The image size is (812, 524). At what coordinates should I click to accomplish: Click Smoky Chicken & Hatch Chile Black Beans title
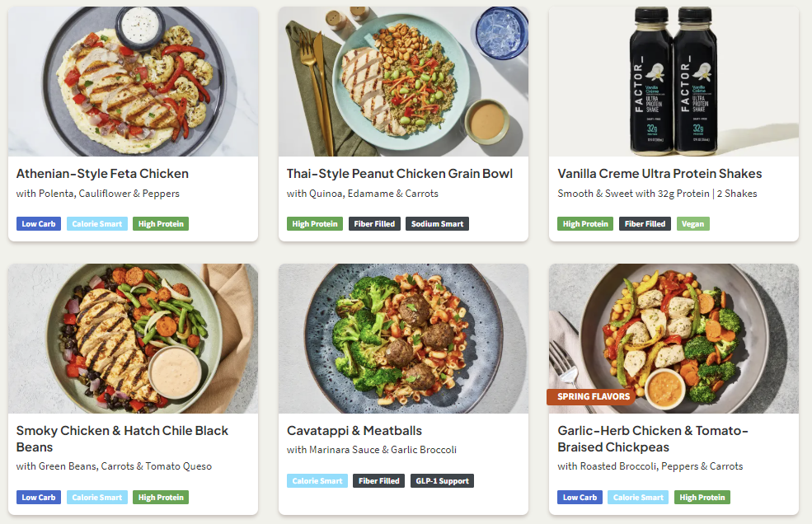coord(122,439)
